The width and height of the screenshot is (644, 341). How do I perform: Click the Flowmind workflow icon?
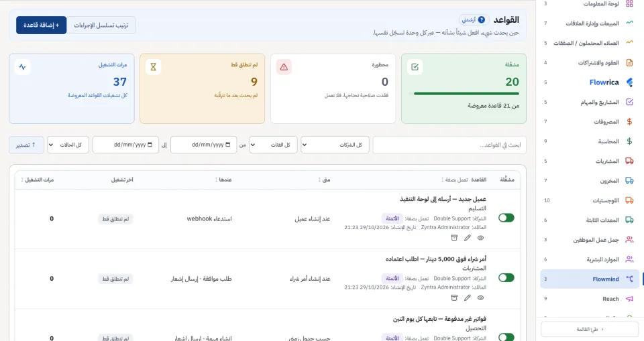(629, 279)
